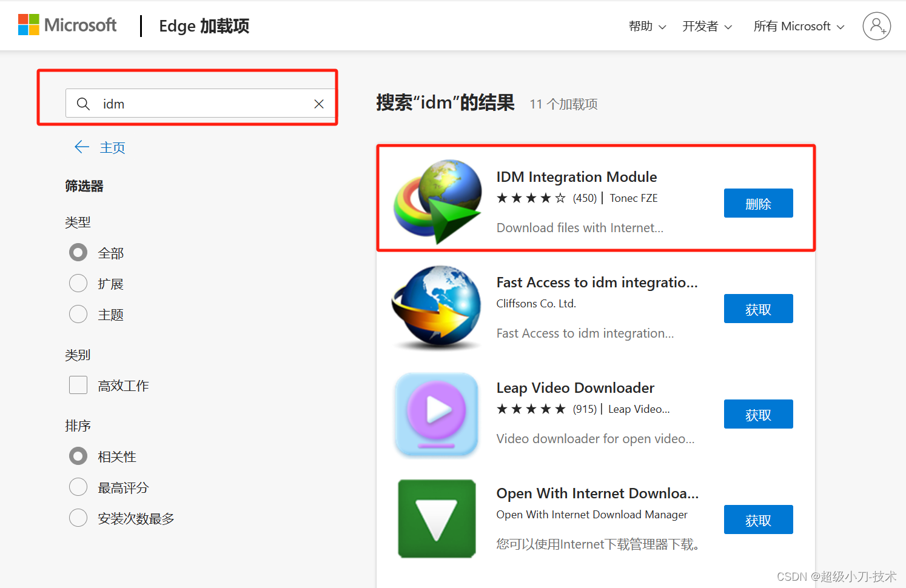Open the Fast Access to idm integratio... title

(x=597, y=282)
